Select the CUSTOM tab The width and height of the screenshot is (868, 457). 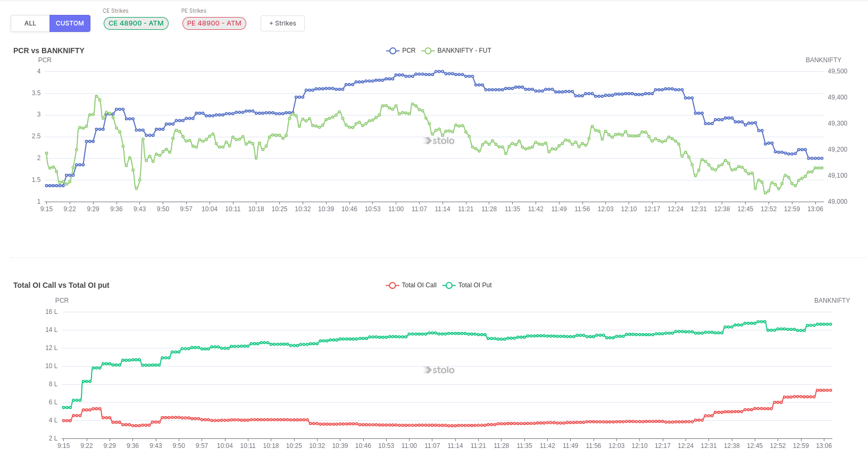(70, 23)
